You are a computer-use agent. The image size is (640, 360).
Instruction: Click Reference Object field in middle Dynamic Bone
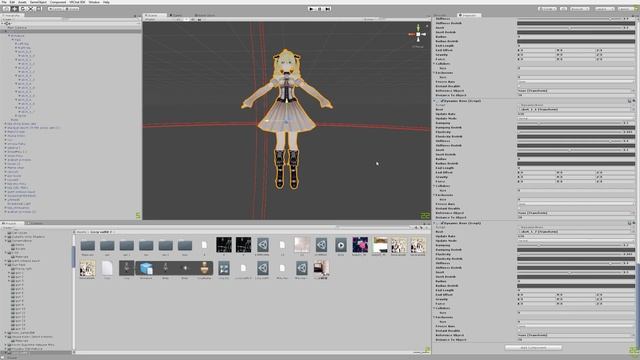pos(576,213)
